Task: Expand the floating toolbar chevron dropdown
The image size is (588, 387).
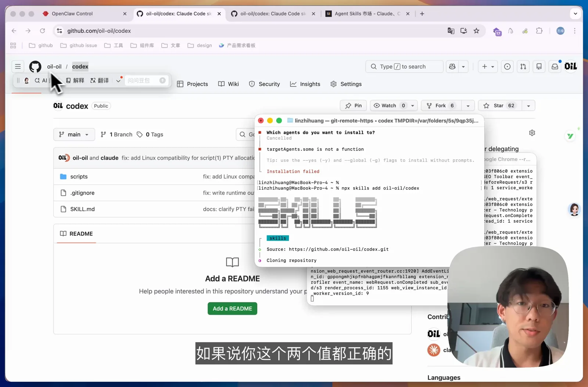Action: click(118, 81)
